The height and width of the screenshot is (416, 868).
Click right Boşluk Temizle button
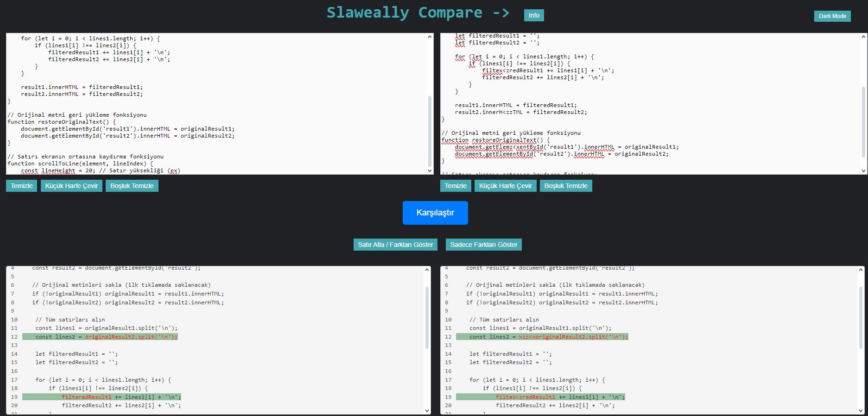click(566, 186)
